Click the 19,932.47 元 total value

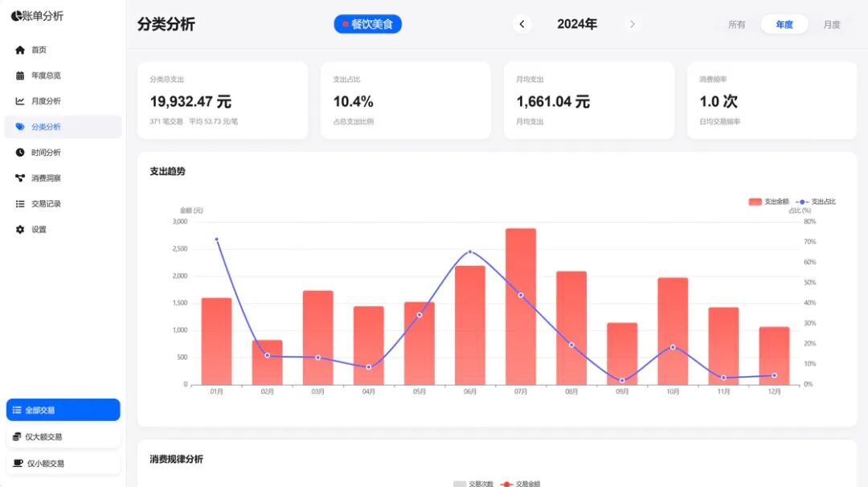tap(190, 102)
